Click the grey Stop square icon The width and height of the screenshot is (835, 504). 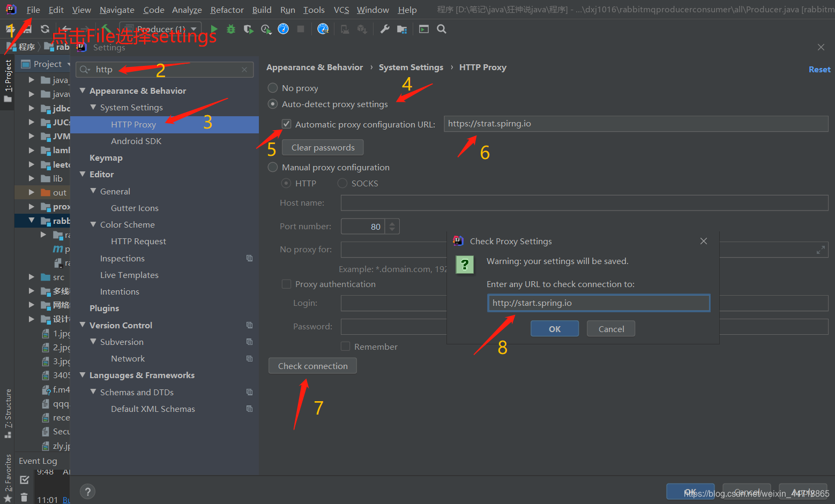(301, 29)
